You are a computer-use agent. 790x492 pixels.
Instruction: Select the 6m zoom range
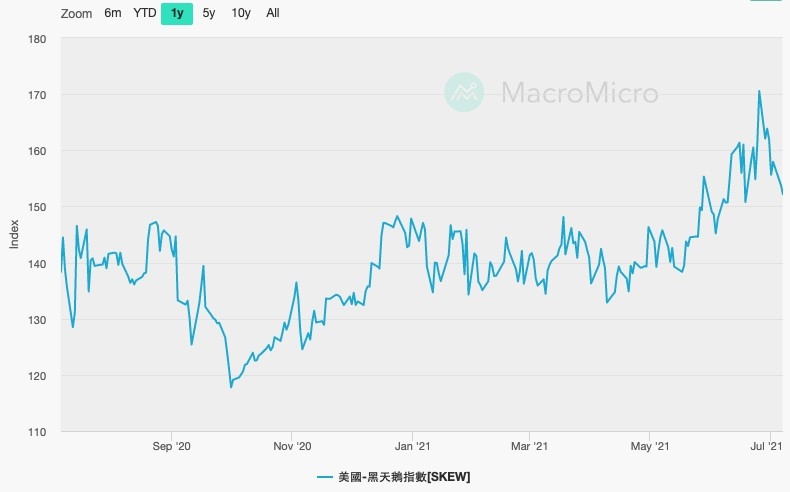pyautogui.click(x=112, y=14)
